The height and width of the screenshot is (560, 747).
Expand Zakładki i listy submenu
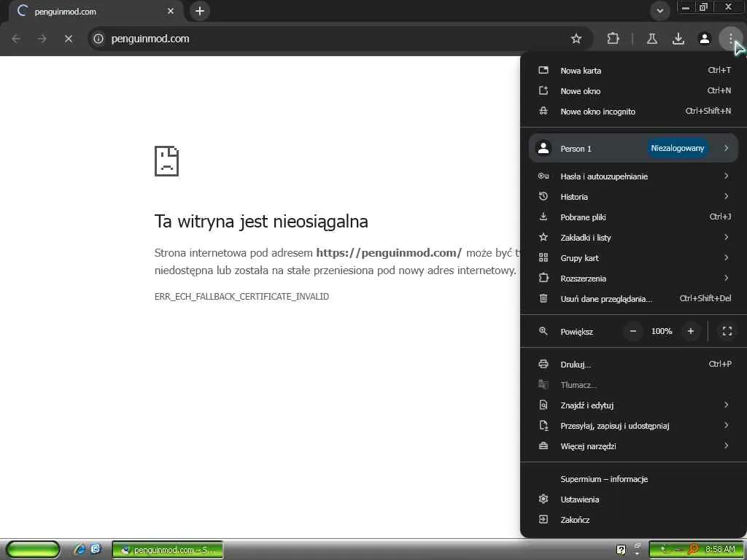click(x=633, y=238)
